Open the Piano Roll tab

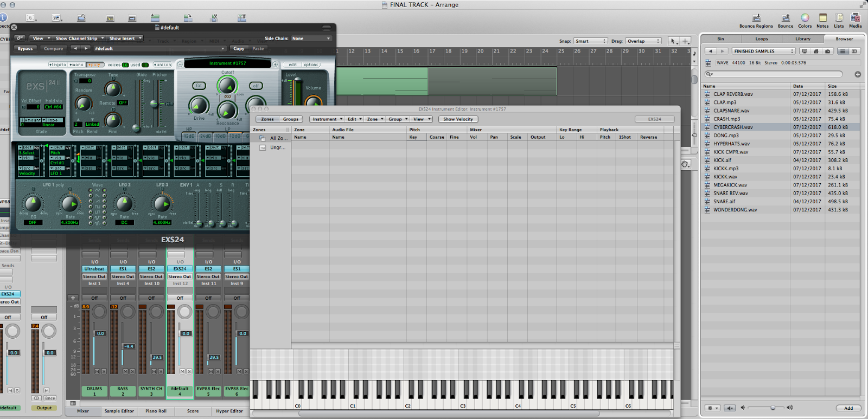pyautogui.click(x=156, y=411)
